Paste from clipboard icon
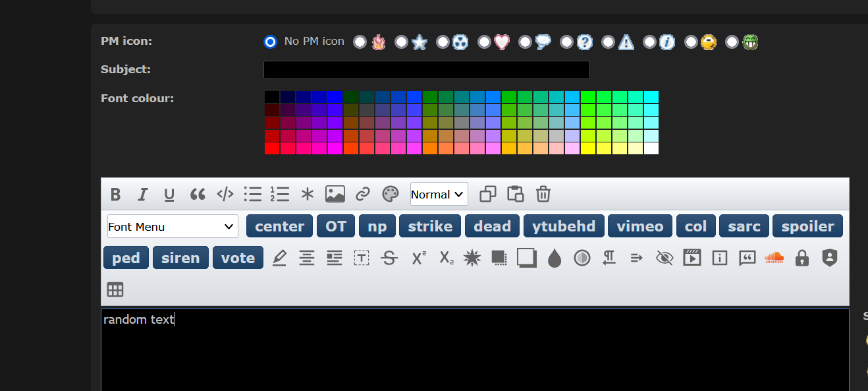The width and height of the screenshot is (868, 391). point(515,194)
